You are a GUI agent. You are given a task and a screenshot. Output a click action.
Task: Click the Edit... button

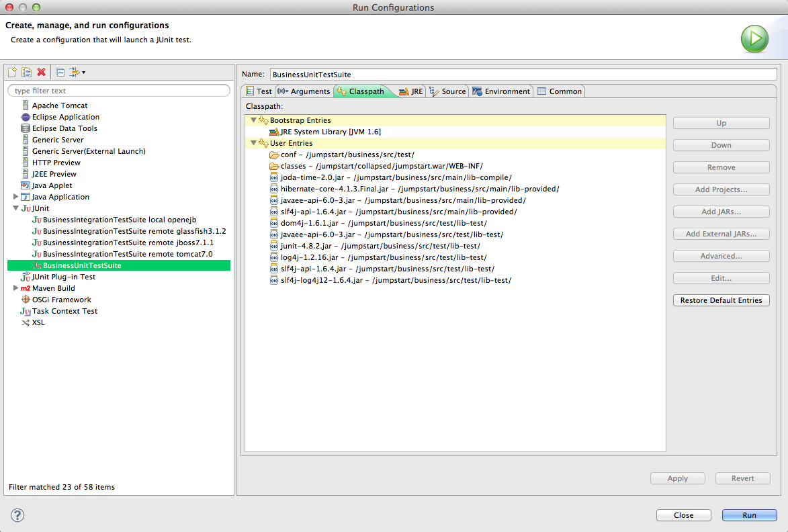(721, 278)
